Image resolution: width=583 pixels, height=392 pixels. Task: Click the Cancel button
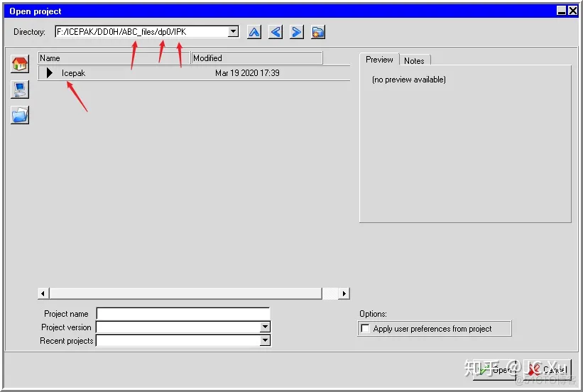(547, 370)
